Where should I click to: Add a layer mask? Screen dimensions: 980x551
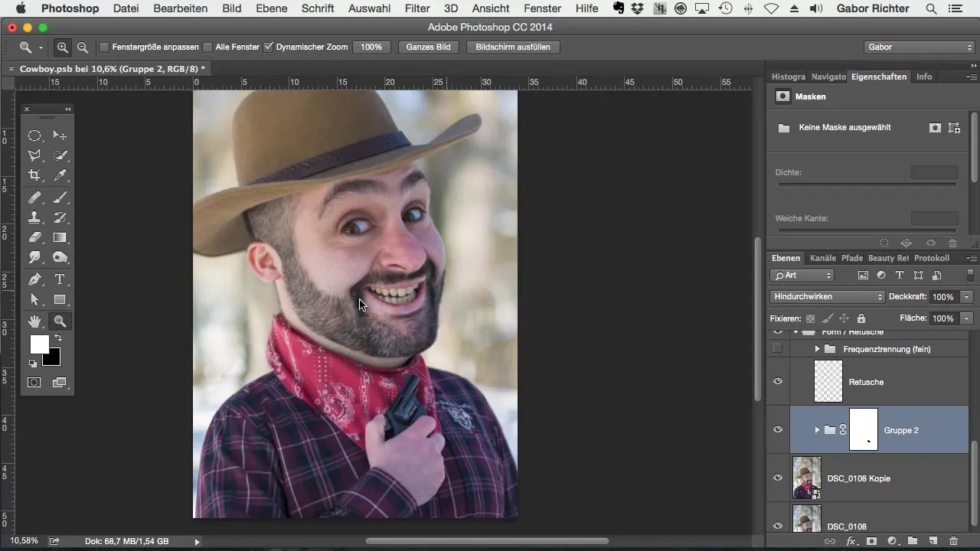tap(871, 541)
